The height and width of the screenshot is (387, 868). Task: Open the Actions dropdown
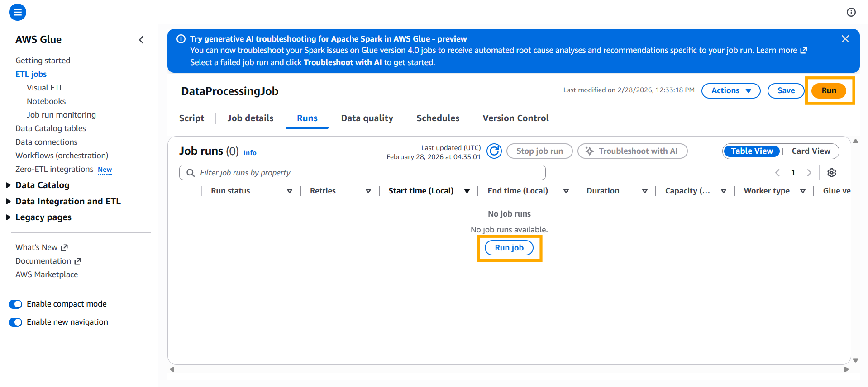tap(731, 90)
